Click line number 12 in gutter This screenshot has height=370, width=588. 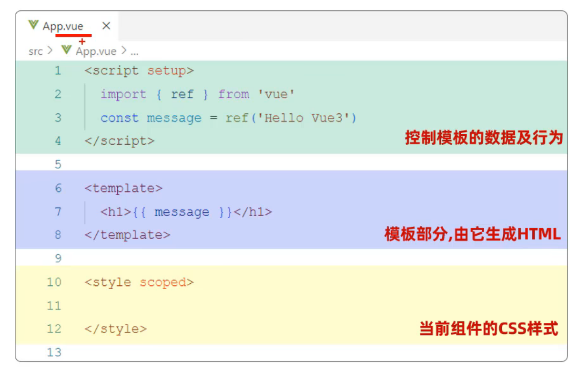point(54,329)
